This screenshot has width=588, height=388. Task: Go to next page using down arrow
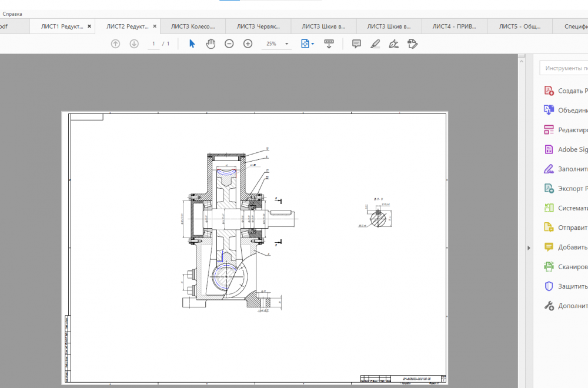[x=134, y=44]
